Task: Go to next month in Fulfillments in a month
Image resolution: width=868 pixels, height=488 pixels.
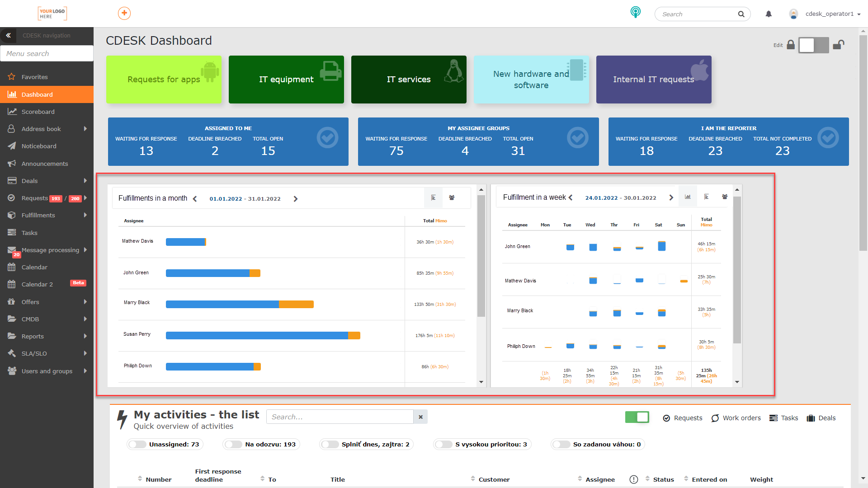Action: point(296,199)
